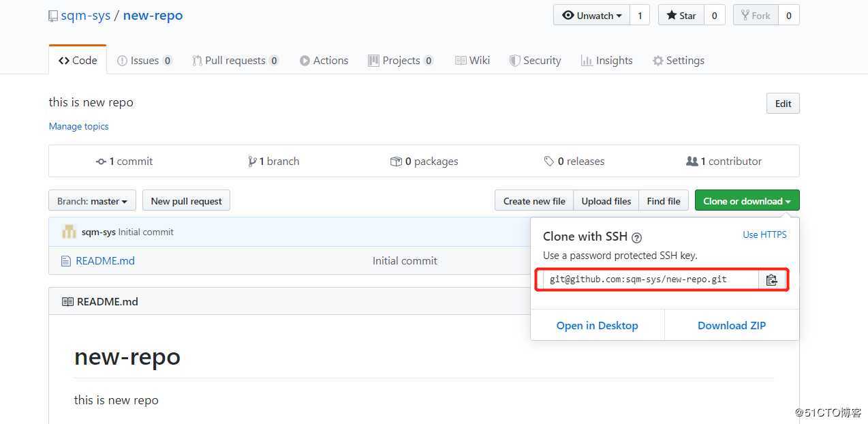Open the README.md file link
868x424 pixels.
[105, 260]
